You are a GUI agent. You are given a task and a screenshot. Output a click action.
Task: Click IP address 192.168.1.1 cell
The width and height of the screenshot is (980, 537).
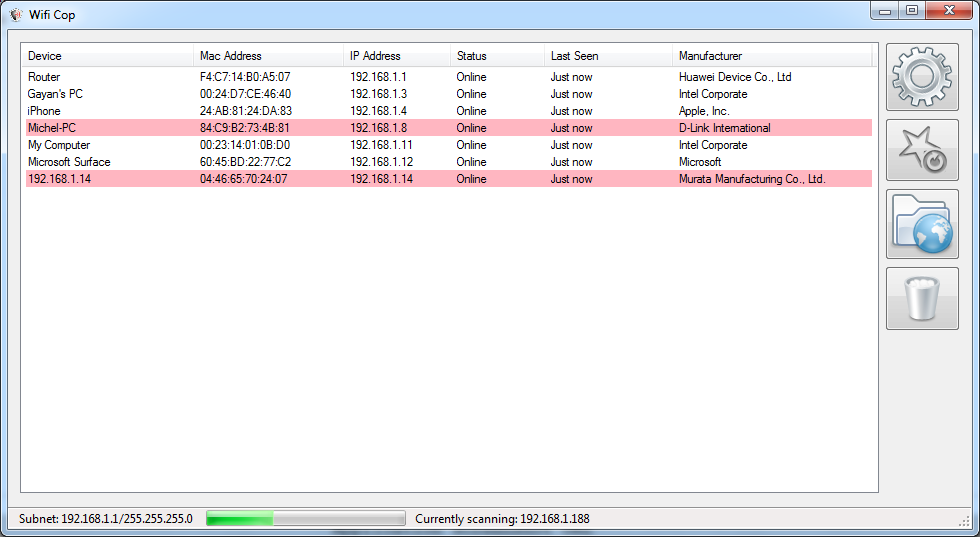pos(378,77)
